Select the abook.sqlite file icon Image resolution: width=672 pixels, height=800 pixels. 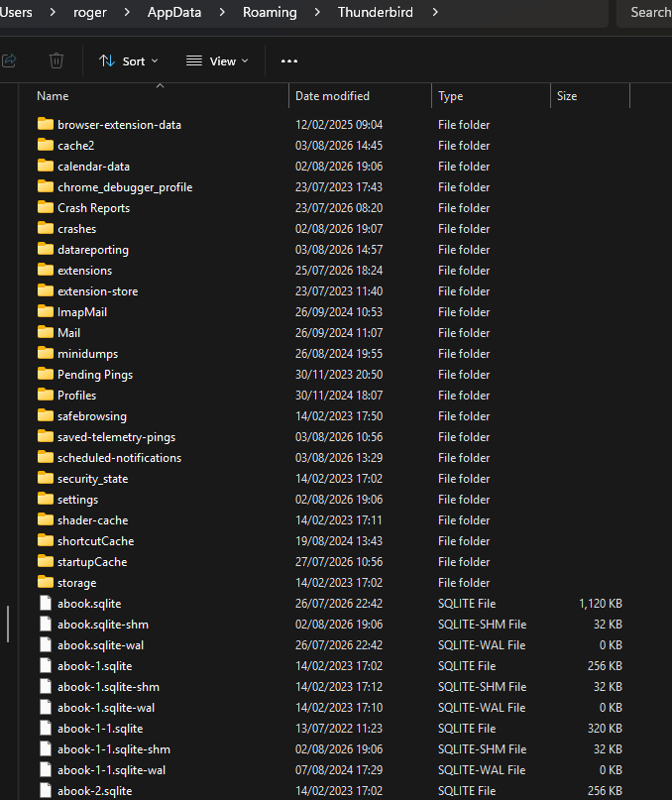(x=46, y=603)
